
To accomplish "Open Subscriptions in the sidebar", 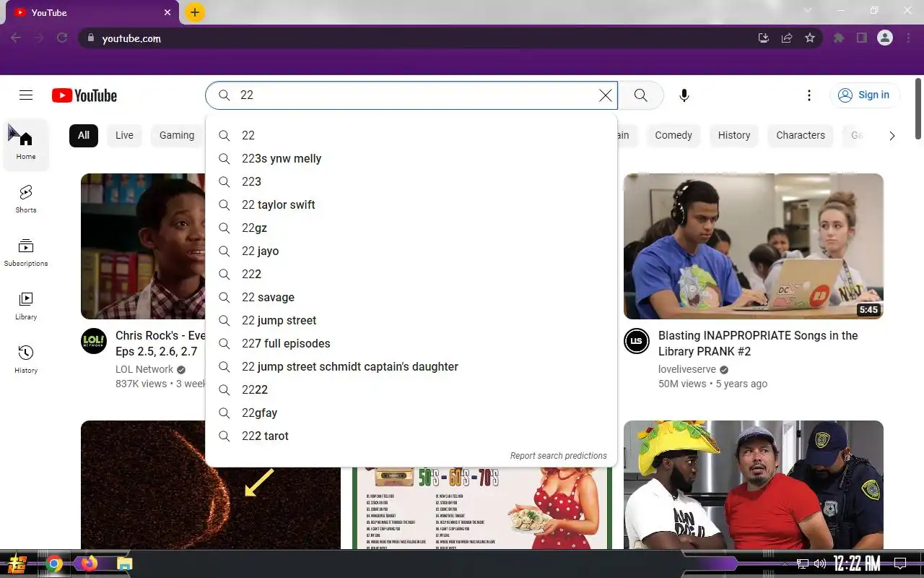I will (26, 252).
